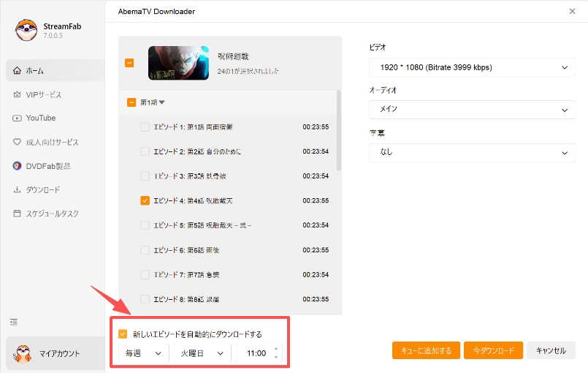This screenshot has height=373, width=588.
Task: Check the エピソード 3 checkbox
Action: tap(145, 176)
